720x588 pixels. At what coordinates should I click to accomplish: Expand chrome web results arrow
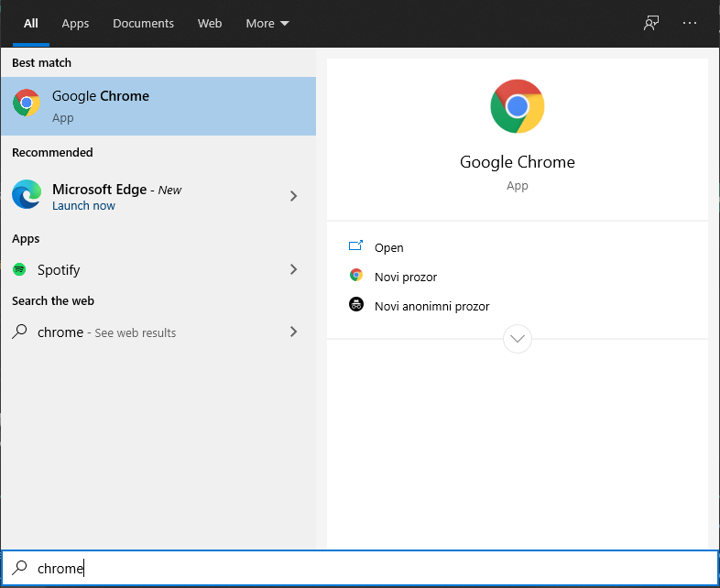click(x=293, y=332)
